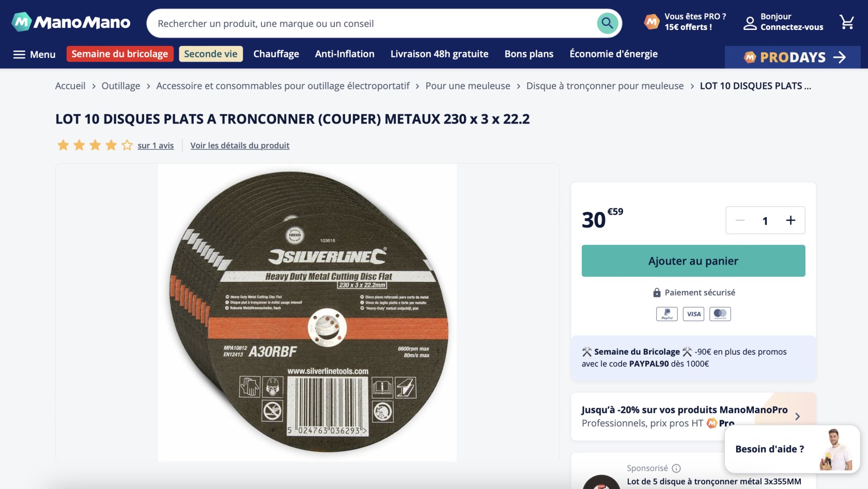This screenshot has width=868, height=489.
Task: Open the Semaine du bricolage tab
Action: click(119, 54)
